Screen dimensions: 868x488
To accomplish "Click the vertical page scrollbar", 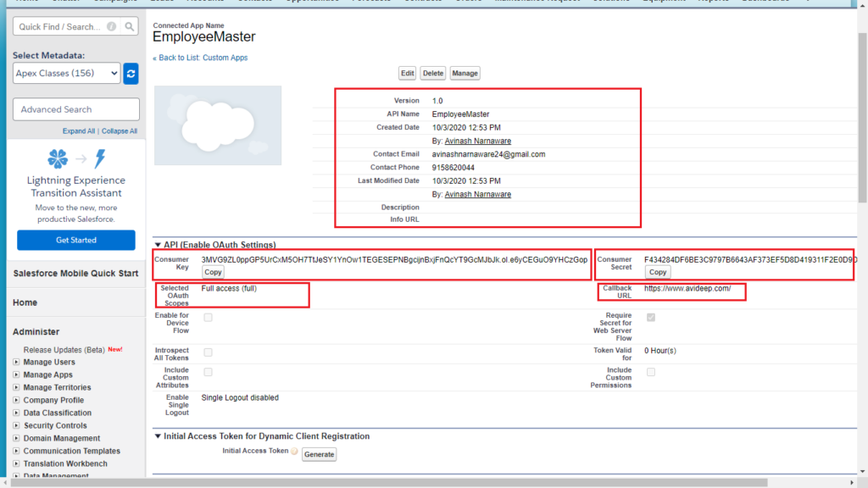I will click(x=862, y=117).
